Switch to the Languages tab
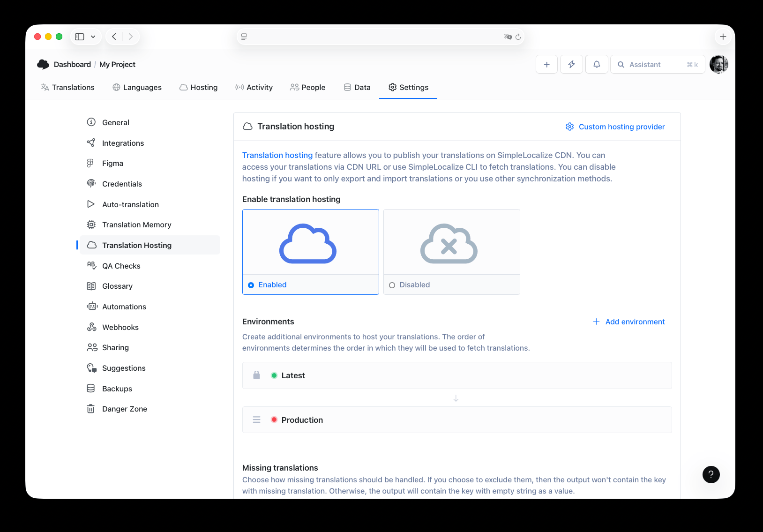 coord(137,87)
